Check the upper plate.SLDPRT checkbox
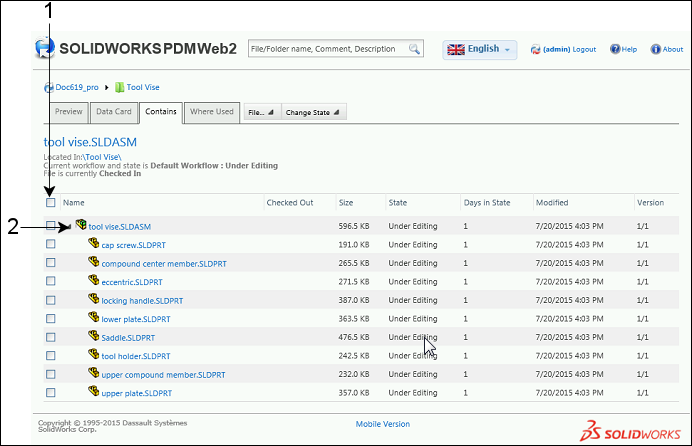This screenshot has height=446, width=692. (51, 393)
